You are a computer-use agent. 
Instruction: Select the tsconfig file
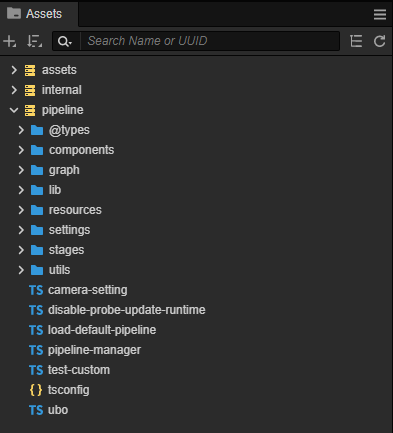[x=69, y=390]
